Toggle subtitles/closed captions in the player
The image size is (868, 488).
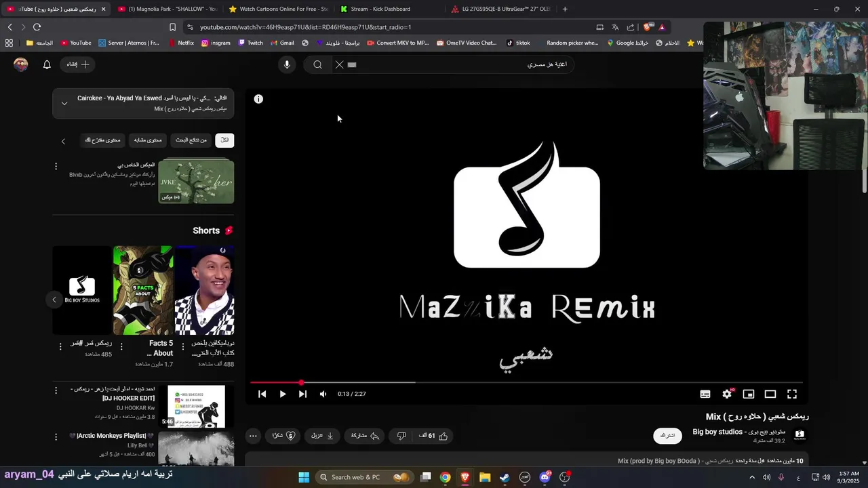[705, 394]
